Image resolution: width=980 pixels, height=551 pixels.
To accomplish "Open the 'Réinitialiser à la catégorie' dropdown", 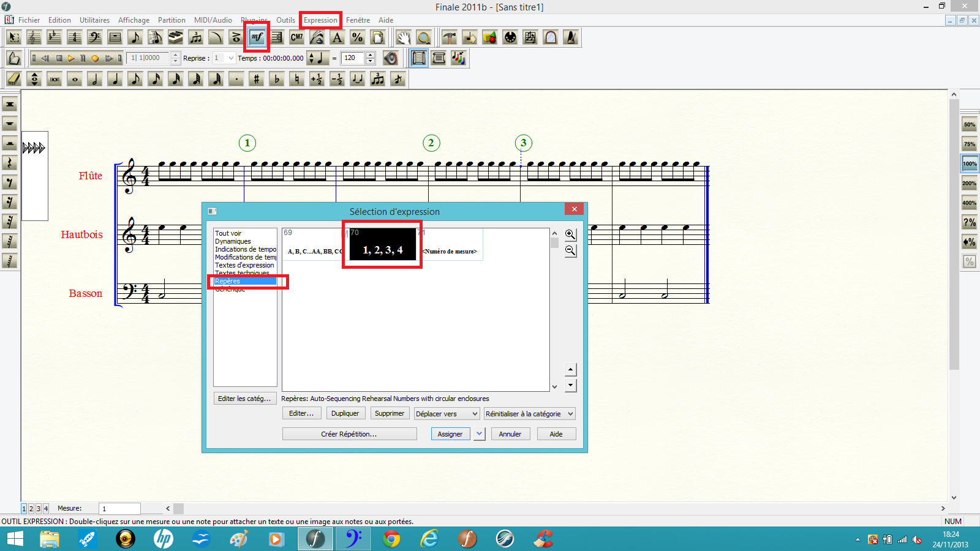I will (x=529, y=413).
